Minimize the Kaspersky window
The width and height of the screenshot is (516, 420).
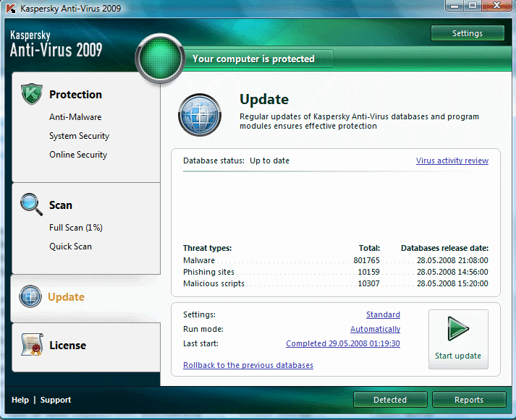[454, 6]
